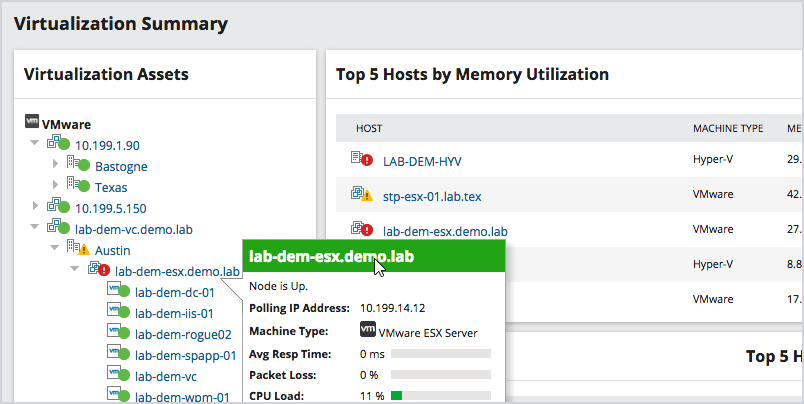Expand the 10.199.5.150 tree node
The image size is (804, 404).
tap(35, 206)
